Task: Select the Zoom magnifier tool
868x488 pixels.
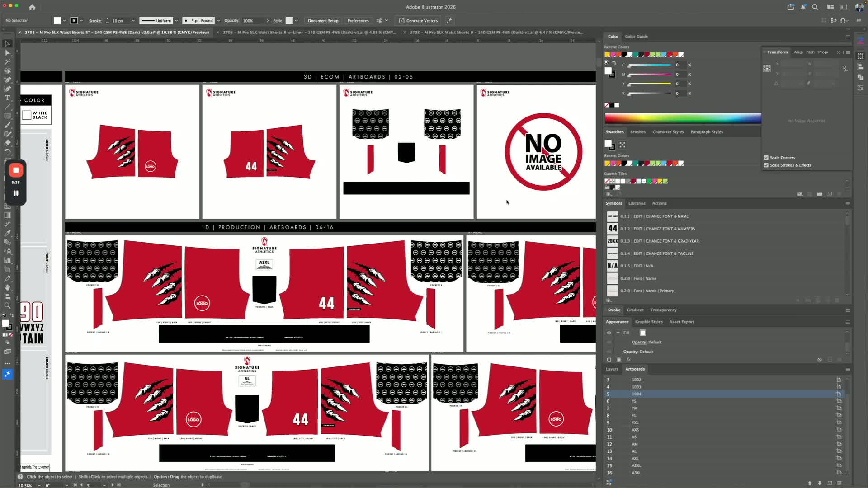Action: pos(7,306)
